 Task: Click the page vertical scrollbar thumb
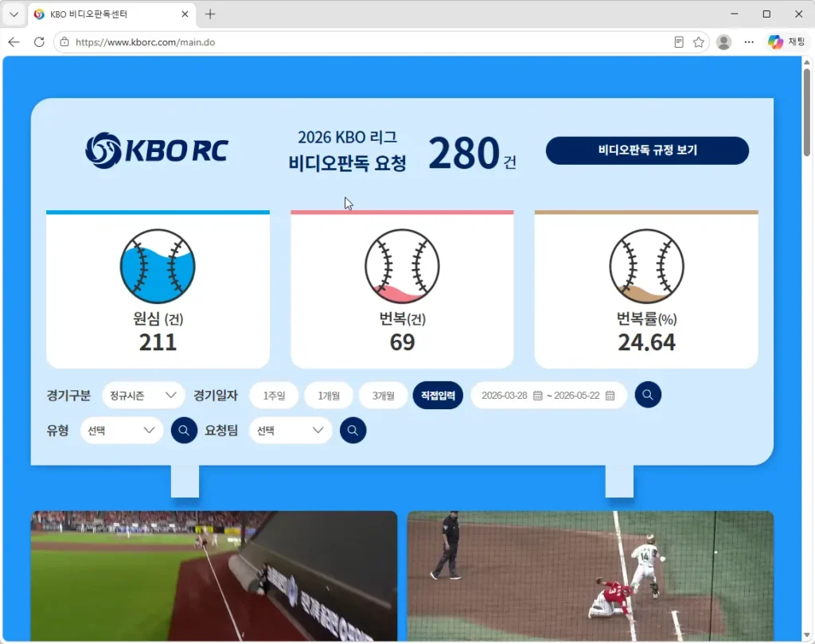[807, 111]
